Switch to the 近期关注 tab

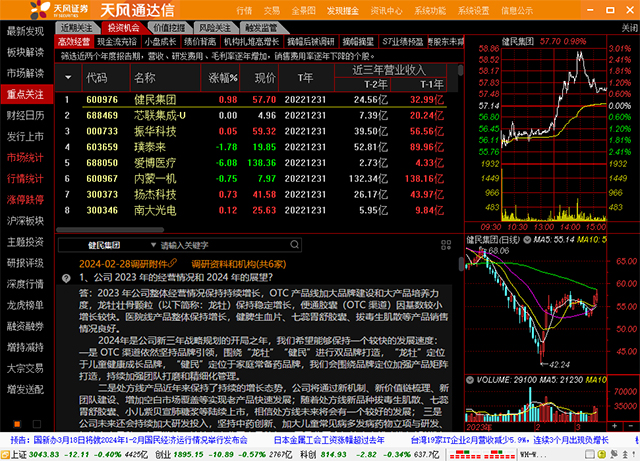[x=76, y=28]
